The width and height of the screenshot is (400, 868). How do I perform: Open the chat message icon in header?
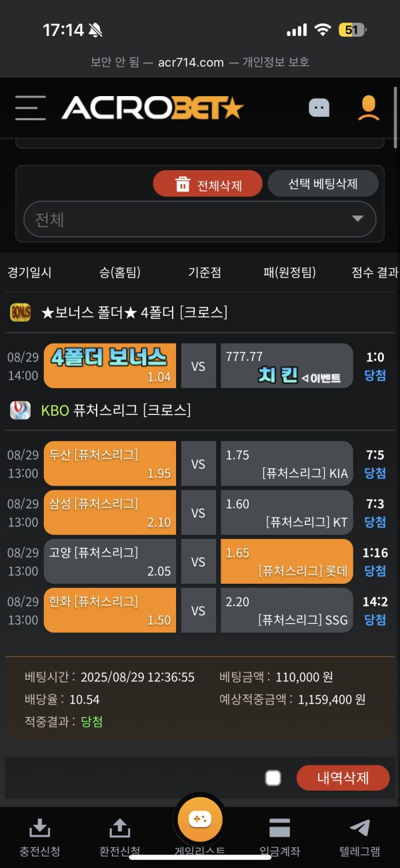point(319,107)
